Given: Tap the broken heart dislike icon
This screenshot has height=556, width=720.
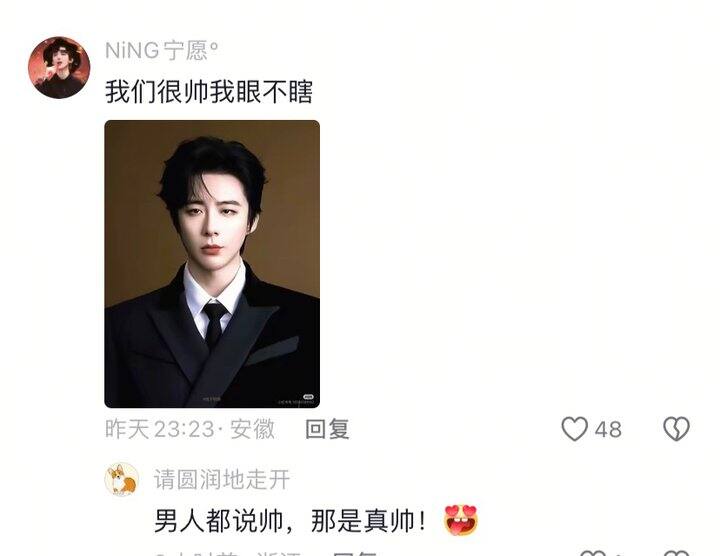Looking at the screenshot, I should 676,429.
